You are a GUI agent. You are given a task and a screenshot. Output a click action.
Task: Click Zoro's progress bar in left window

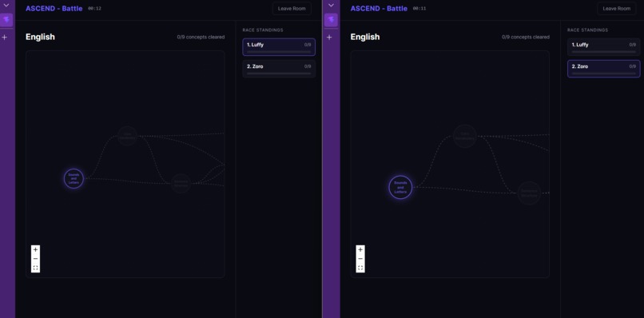[279, 74]
